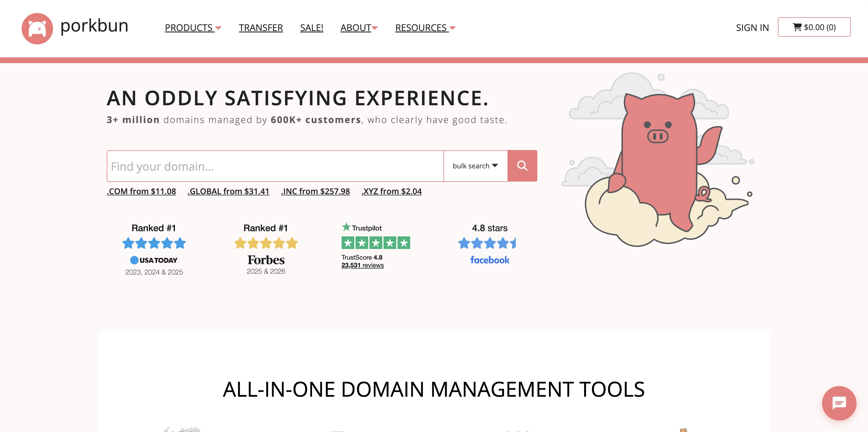Open the bulk search dropdown
The width and height of the screenshot is (868, 432).
pos(475,166)
